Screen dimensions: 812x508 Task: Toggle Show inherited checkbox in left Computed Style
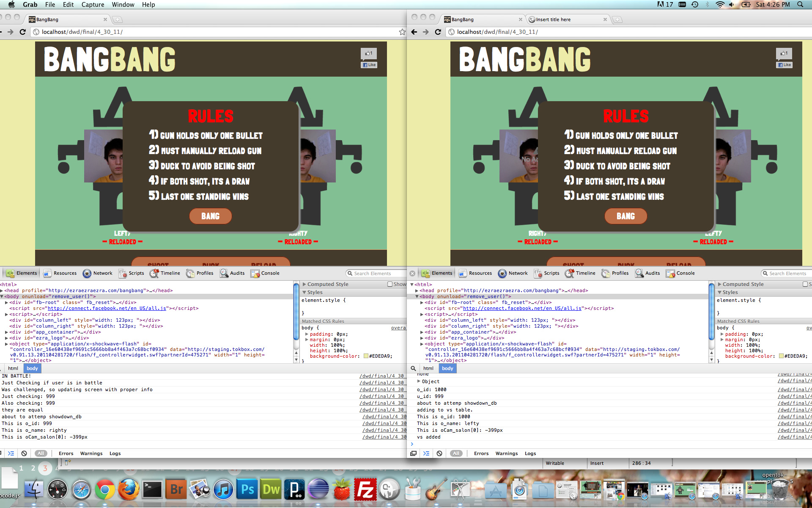390,284
